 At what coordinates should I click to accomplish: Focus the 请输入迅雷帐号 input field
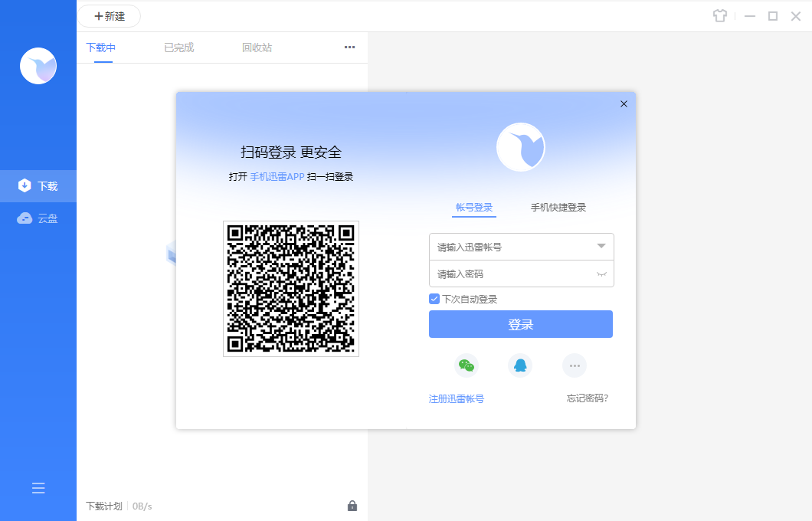coord(522,247)
